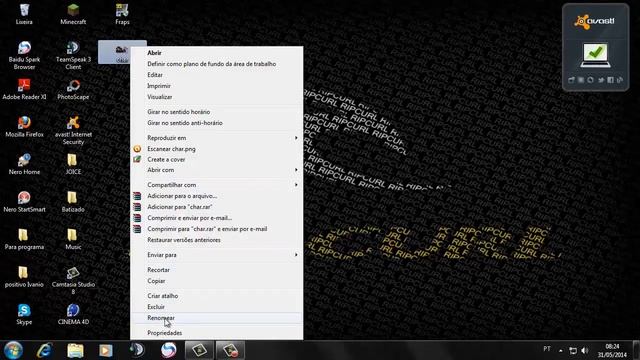
Task: Select the Skype desktop shortcut
Action: point(24,314)
